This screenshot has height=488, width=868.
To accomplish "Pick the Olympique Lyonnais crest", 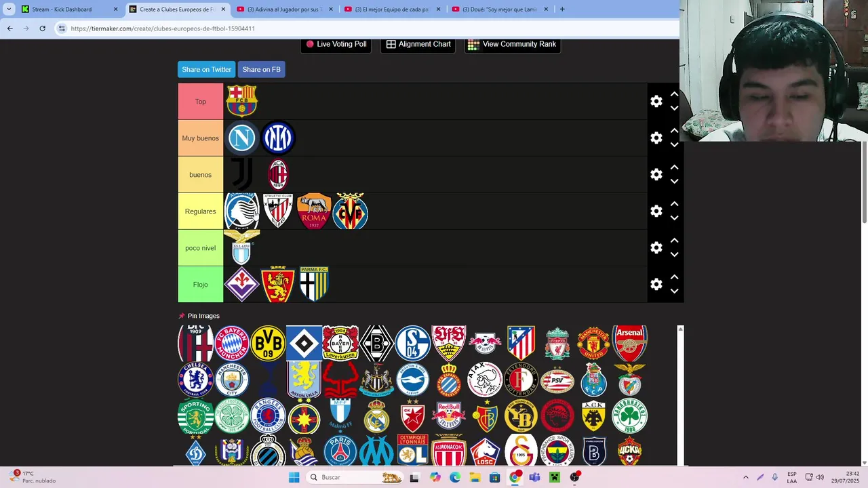I will pyautogui.click(x=413, y=451).
